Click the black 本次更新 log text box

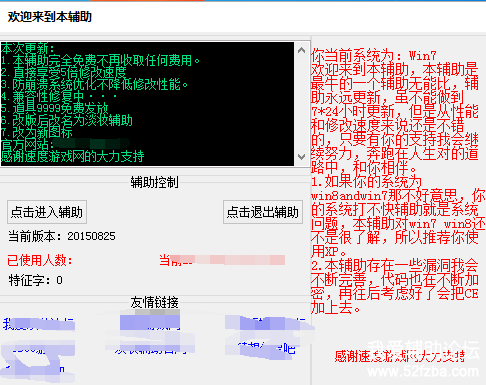click(x=147, y=104)
